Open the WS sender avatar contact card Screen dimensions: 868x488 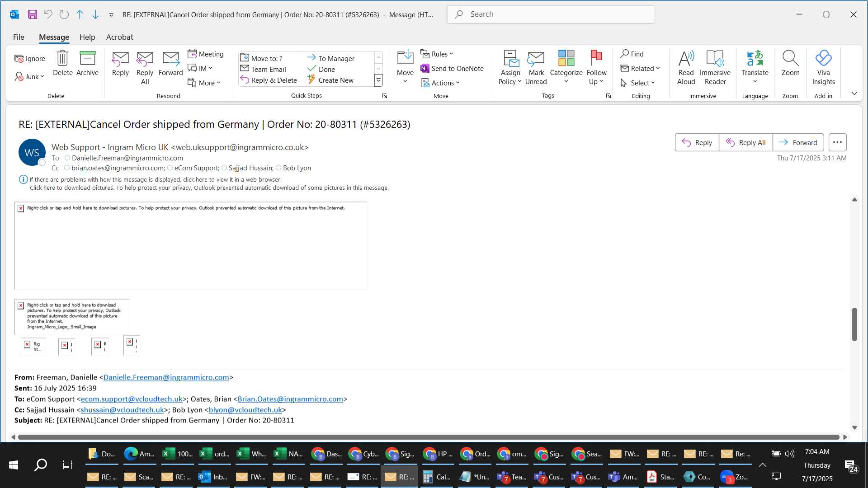[32, 152]
